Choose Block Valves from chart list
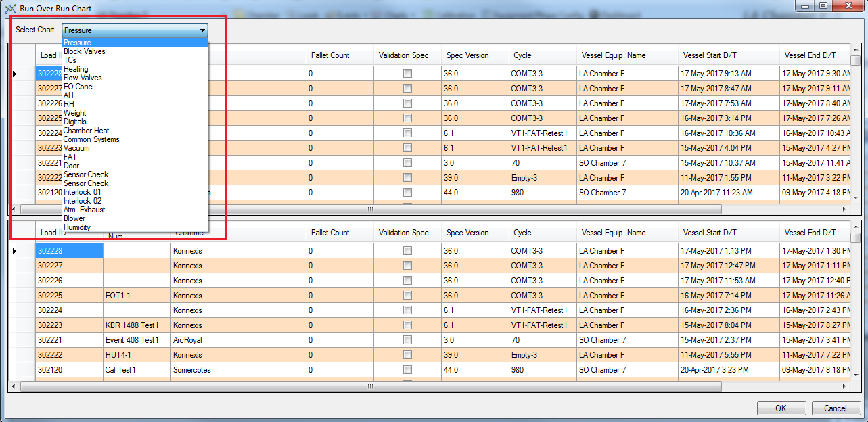Image resolution: width=868 pixels, height=422 pixels. (85, 51)
